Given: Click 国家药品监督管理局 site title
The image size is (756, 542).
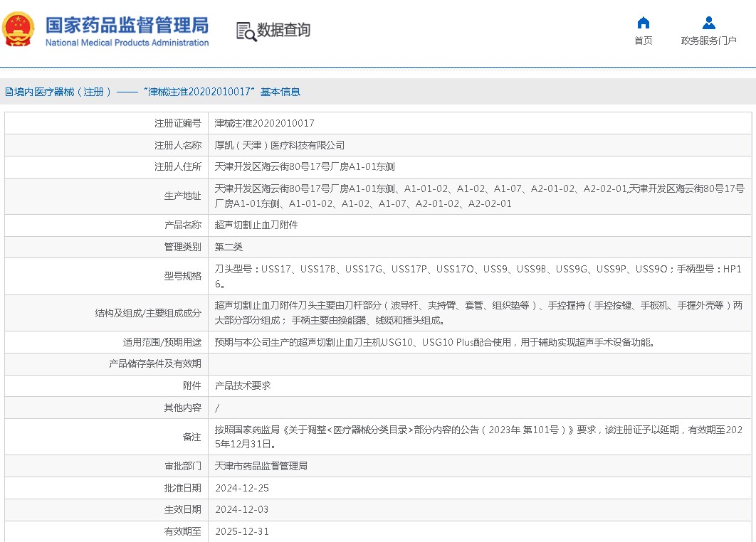Looking at the screenshot, I should 127,25.
